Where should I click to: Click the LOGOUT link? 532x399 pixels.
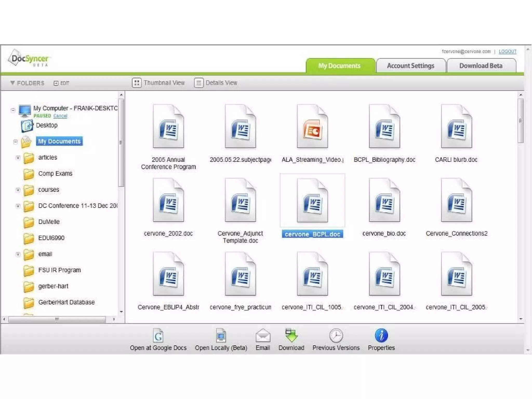pyautogui.click(x=507, y=51)
